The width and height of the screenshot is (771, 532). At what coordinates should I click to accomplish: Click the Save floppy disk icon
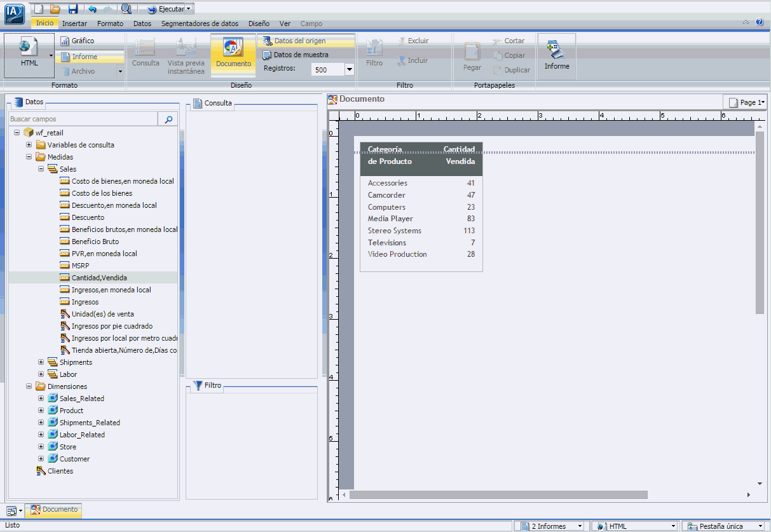click(x=72, y=9)
